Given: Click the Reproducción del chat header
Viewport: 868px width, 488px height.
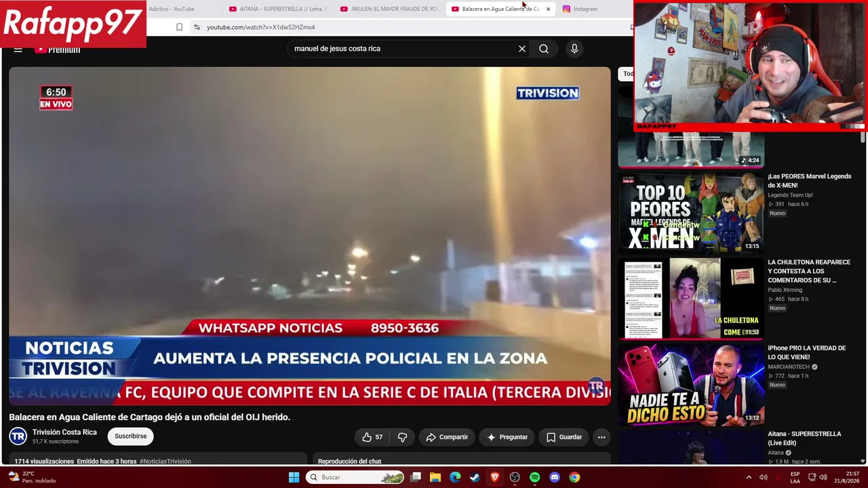Looking at the screenshot, I should coord(350,462).
